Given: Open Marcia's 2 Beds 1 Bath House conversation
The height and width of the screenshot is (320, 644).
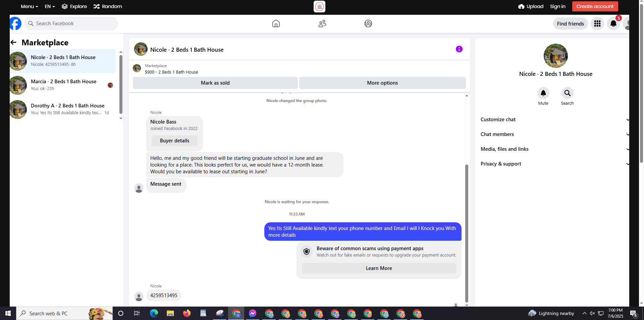Looking at the screenshot, I should pyautogui.click(x=63, y=85).
